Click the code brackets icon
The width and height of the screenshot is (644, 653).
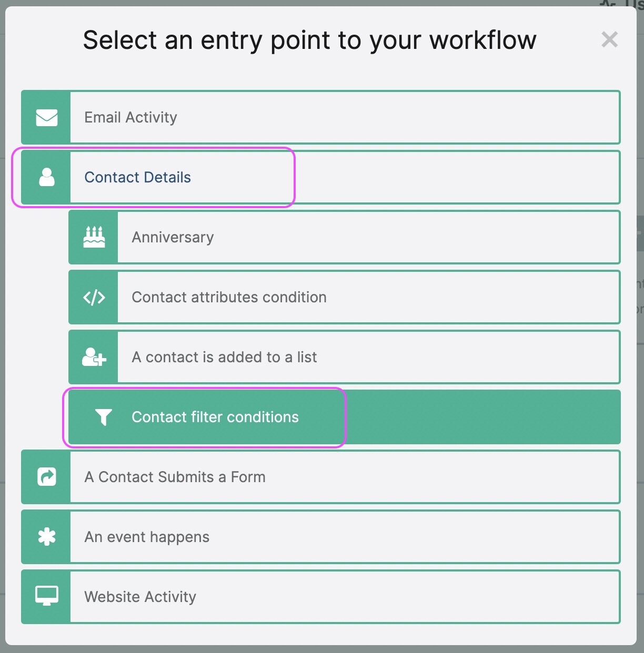click(94, 297)
